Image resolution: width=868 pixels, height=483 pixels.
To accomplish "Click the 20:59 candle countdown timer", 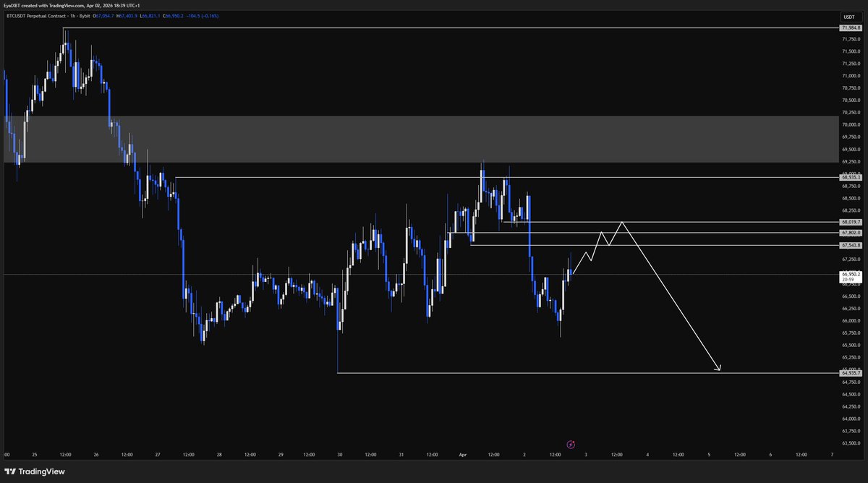I will coord(846,280).
